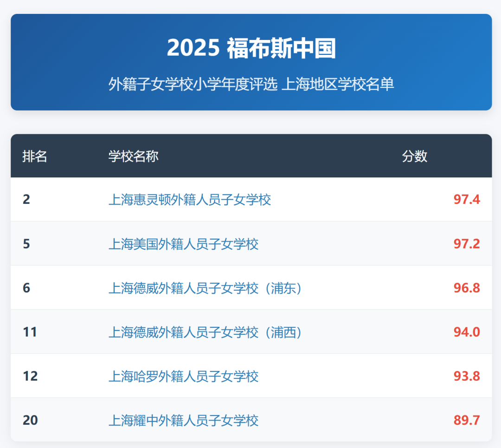Click the 学校名称 column header
The image size is (501, 448).
134,156
